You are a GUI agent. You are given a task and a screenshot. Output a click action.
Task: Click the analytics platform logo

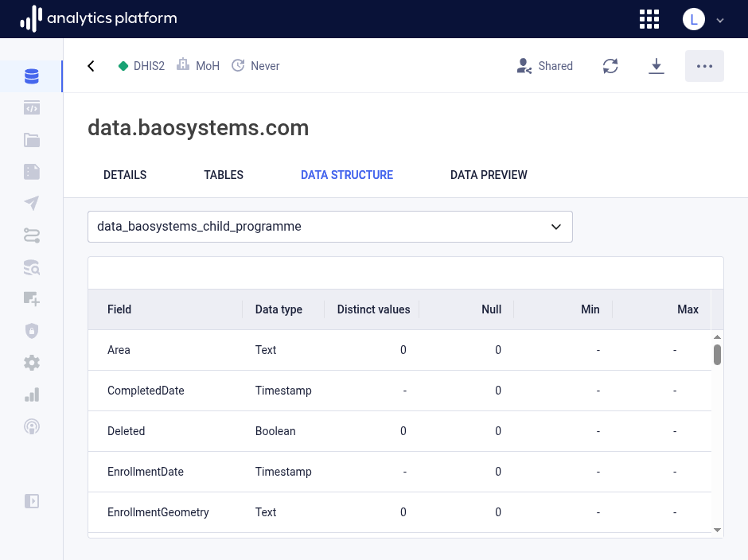pos(98,18)
